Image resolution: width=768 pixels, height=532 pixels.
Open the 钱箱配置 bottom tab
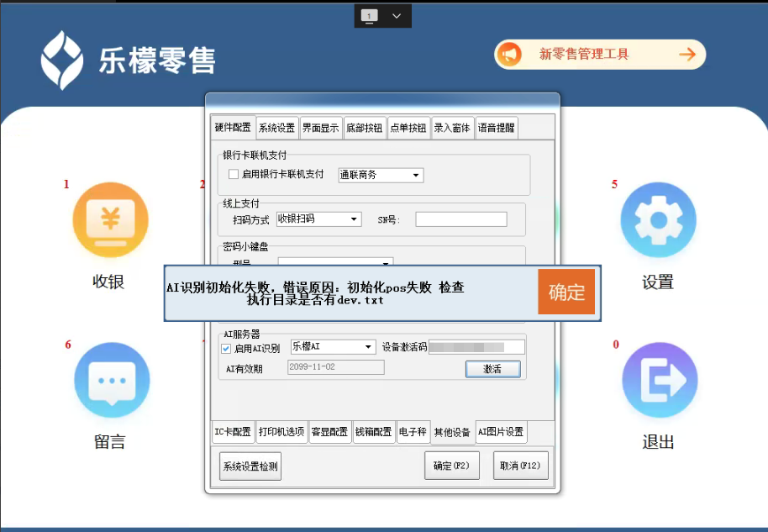click(374, 432)
